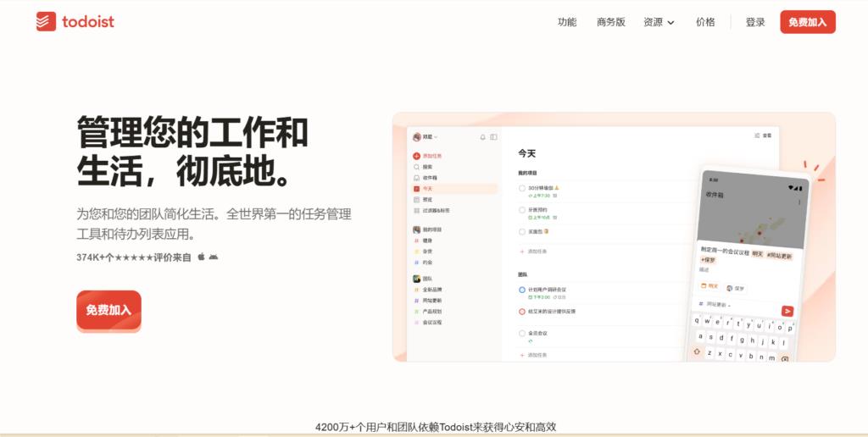Open the 商务版 navigation link

[x=610, y=22]
